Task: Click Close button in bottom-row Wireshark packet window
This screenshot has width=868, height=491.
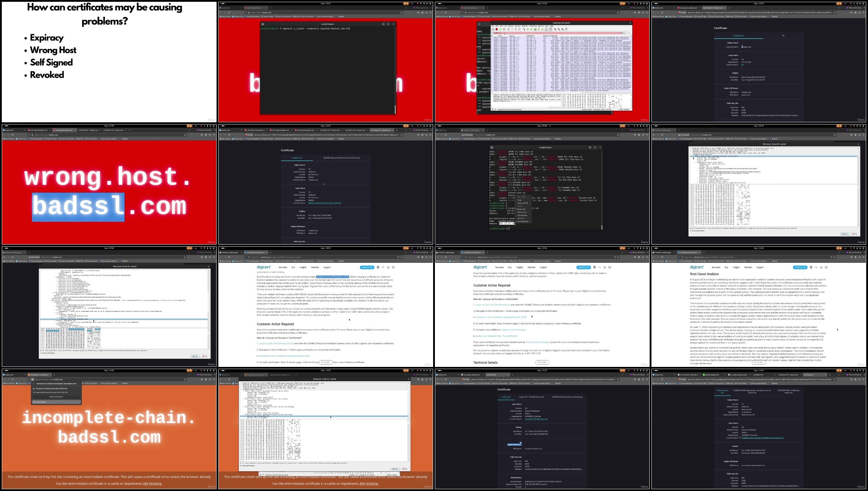Action: pyautogui.click(x=395, y=468)
